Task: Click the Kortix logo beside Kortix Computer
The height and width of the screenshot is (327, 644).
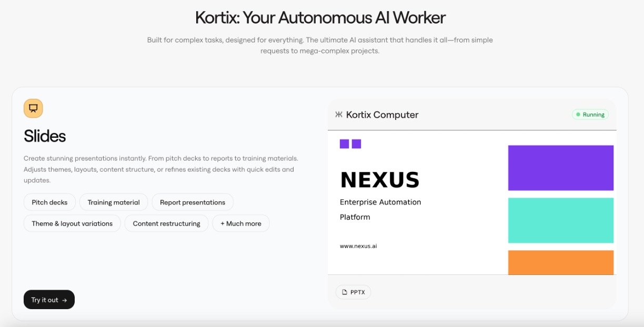Action: (x=339, y=115)
